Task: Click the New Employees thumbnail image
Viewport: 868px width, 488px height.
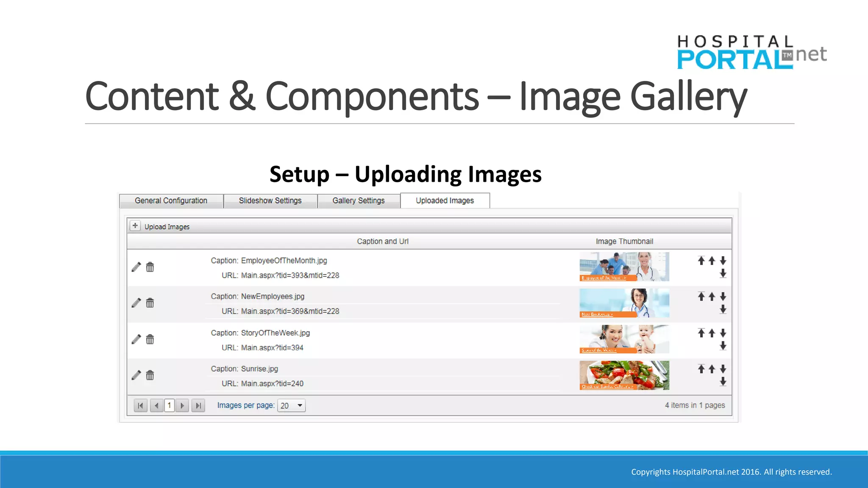Action: [624, 303]
